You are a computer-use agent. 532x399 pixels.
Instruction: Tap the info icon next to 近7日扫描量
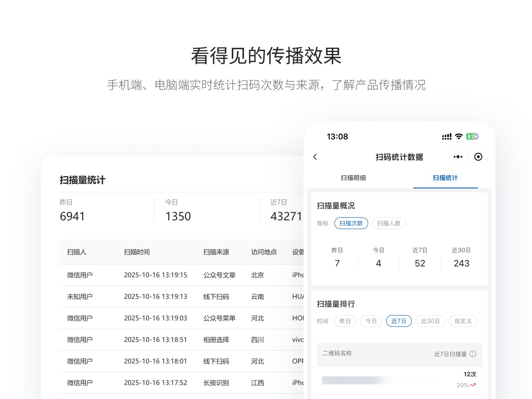pos(473,354)
